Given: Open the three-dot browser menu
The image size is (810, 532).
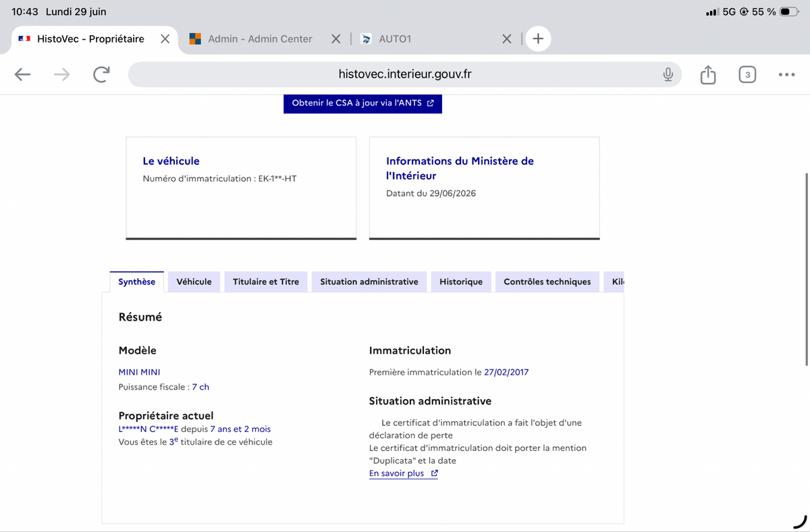Looking at the screenshot, I should (x=786, y=74).
